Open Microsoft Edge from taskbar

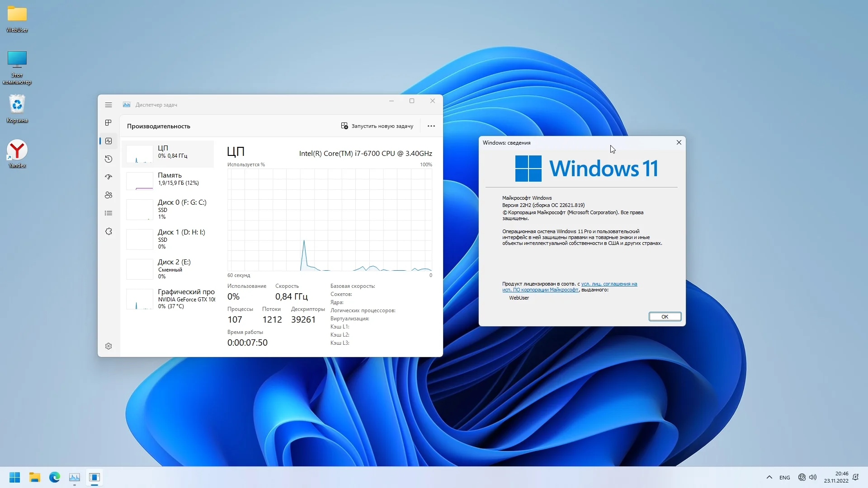coord(55,477)
